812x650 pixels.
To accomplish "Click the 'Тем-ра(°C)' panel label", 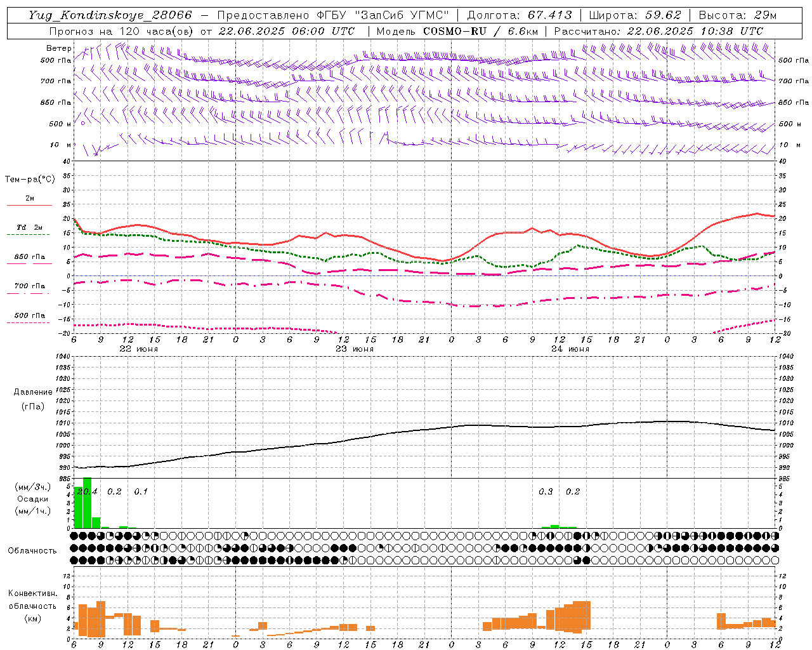I will 30,180.
